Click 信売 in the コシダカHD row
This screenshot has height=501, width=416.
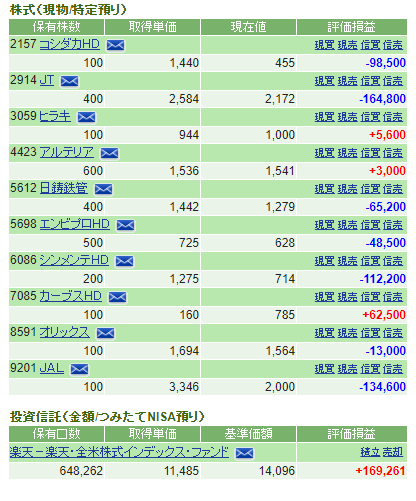click(393, 45)
